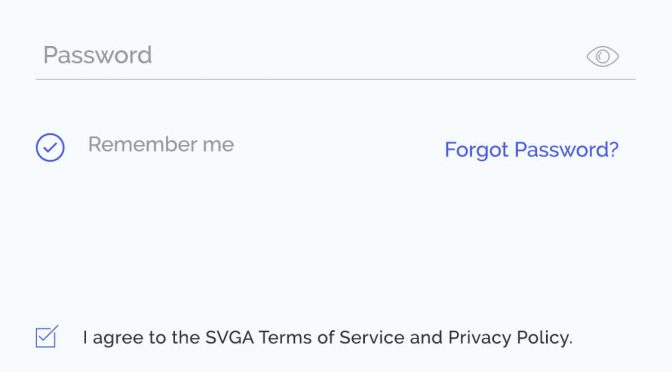Show password using the eye icon

(603, 56)
